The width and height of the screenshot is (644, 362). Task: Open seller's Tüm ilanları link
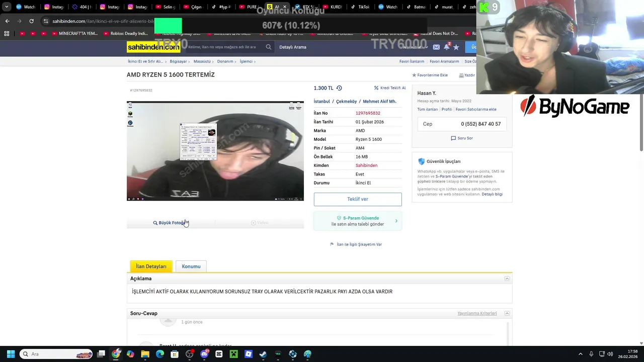tap(428, 109)
